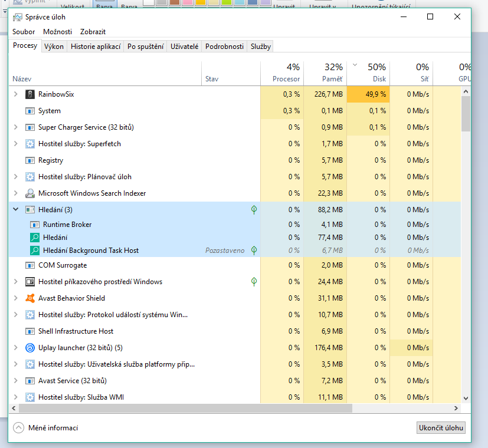Image resolution: width=488 pixels, height=448 pixels.
Task: Click the COM Surrogate icon
Action: click(x=30, y=265)
